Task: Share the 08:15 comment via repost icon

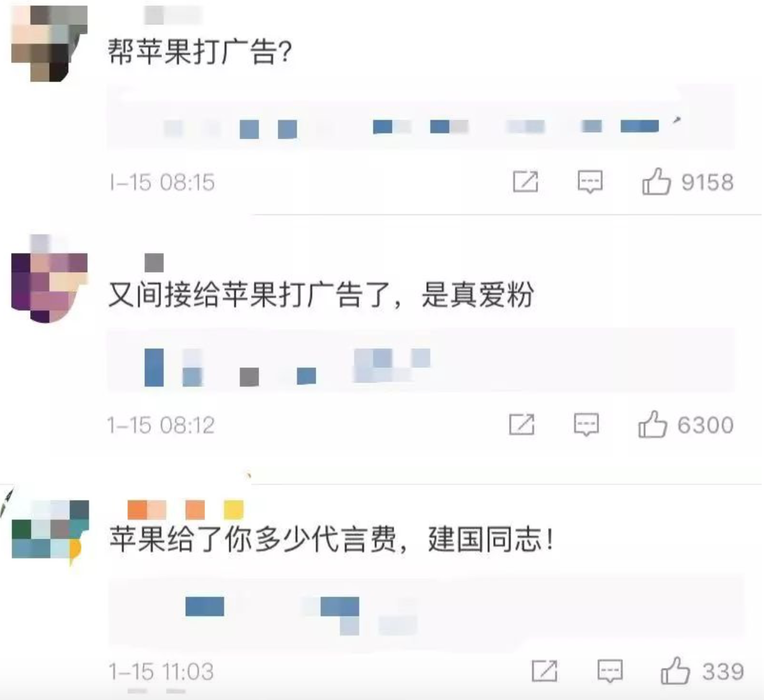Action: [x=525, y=182]
